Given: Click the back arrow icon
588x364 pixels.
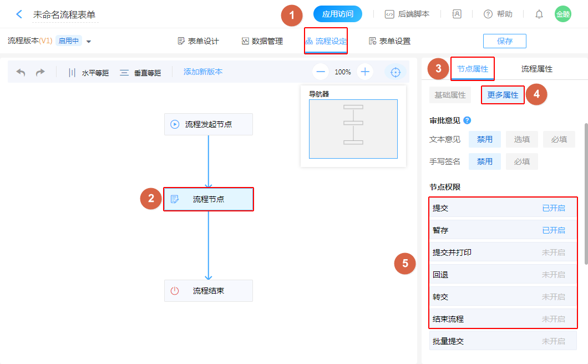Looking at the screenshot, I should pos(19,14).
